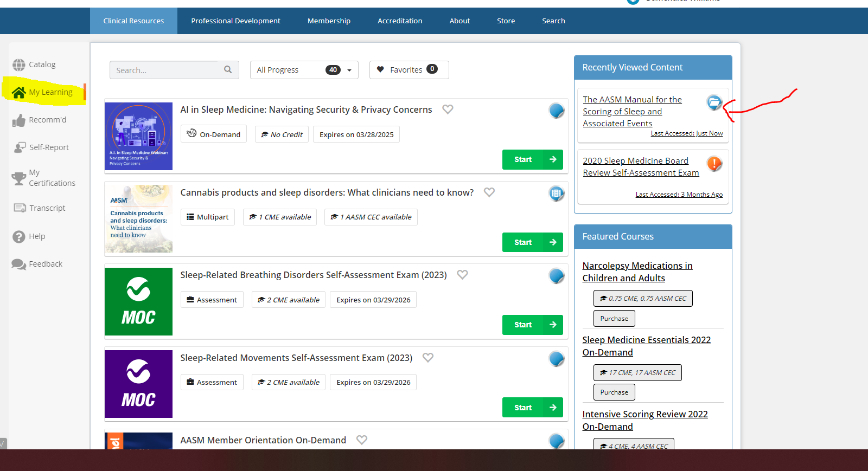This screenshot has height=471, width=868.
Task: Start the Sleep-Related Movements Self-Assessment Exam
Action: 532,408
